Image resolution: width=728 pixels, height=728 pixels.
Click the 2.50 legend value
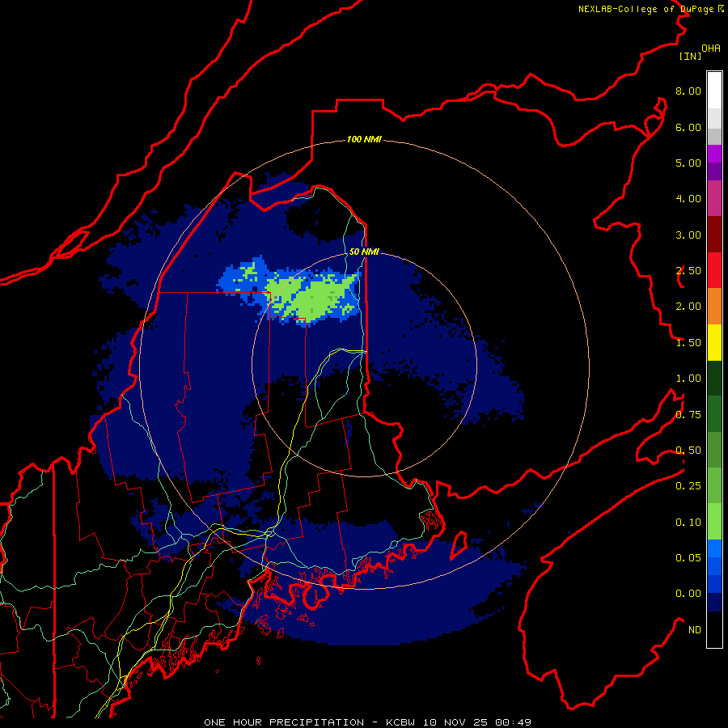pyautogui.click(x=688, y=271)
